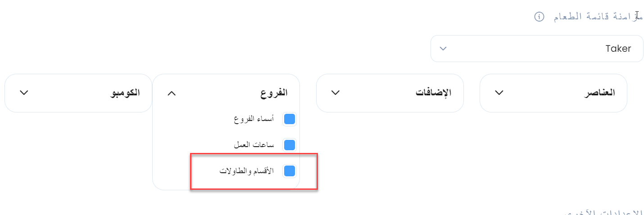The height and width of the screenshot is (215, 644).
Task: Click the Taker text value in dropdown
Action: pos(618,49)
